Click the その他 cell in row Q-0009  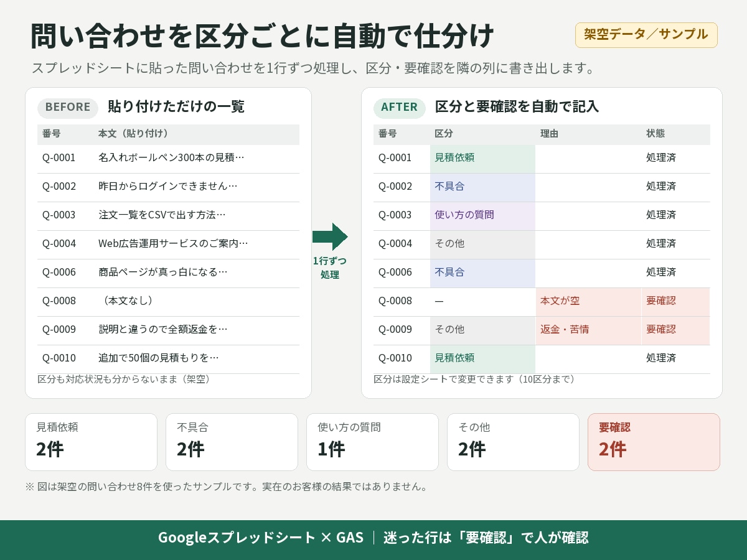click(482, 330)
